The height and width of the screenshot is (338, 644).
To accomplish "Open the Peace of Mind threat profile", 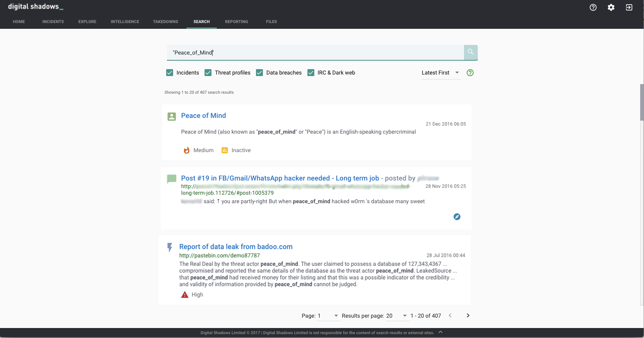I will 203,116.
